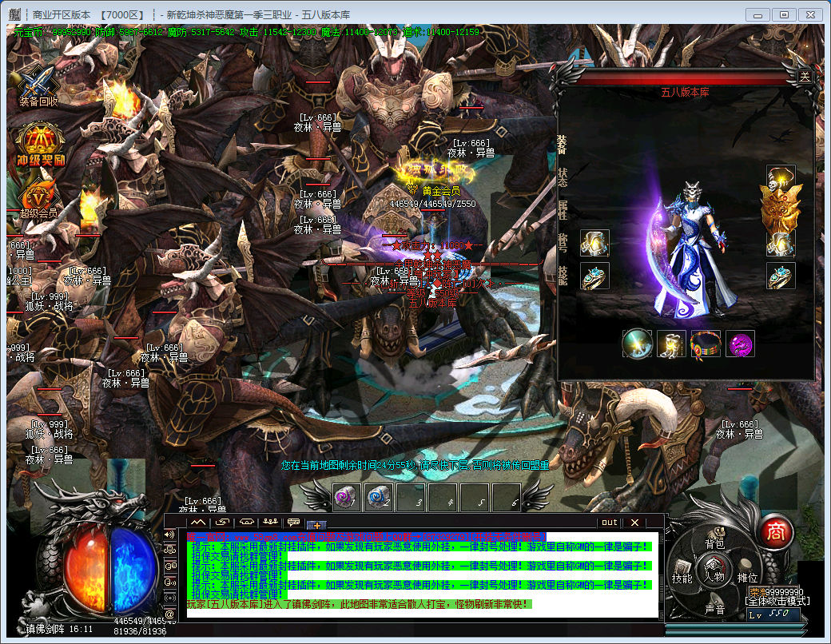Viewport: 831px width, 644px height.
Task: Toggle the face-with-sound-waves icon beside chat
Action: 170,582
